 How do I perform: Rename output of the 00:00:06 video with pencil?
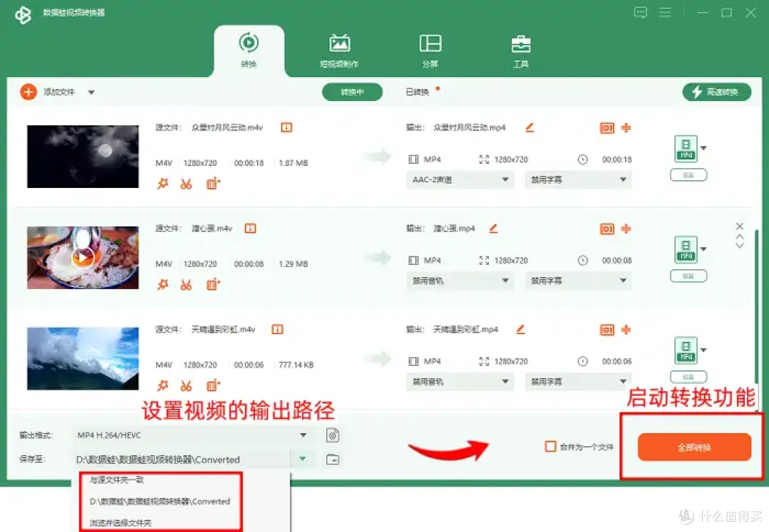pyautogui.click(x=520, y=330)
